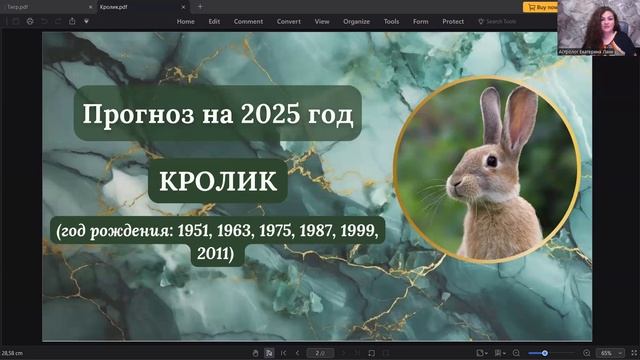Screen dimensions: 640x360
Task: Close the Кролик.pdf document tab
Action: coord(183,7)
